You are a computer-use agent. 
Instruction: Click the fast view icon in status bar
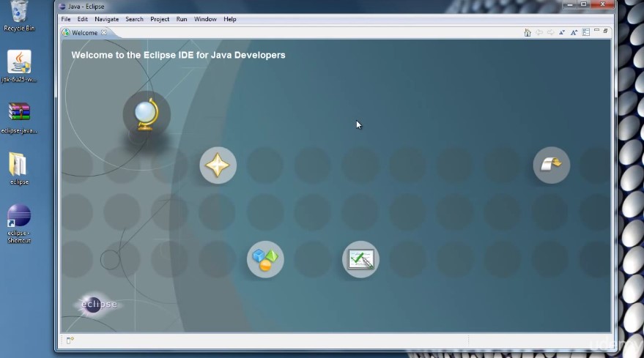point(70,340)
